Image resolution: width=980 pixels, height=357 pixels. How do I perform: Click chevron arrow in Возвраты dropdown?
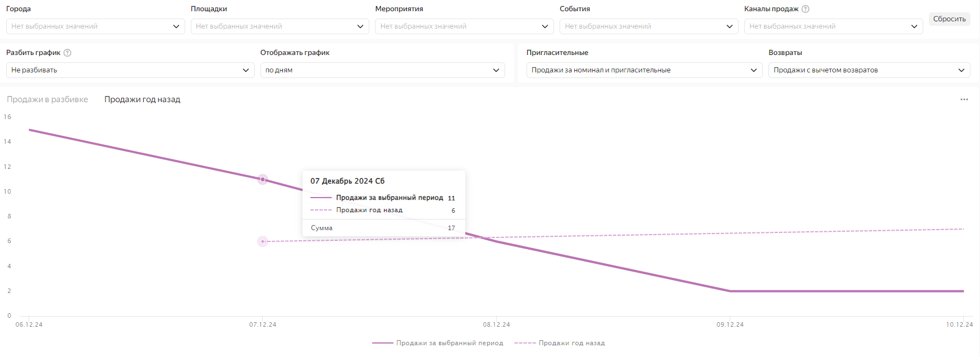pyautogui.click(x=961, y=70)
